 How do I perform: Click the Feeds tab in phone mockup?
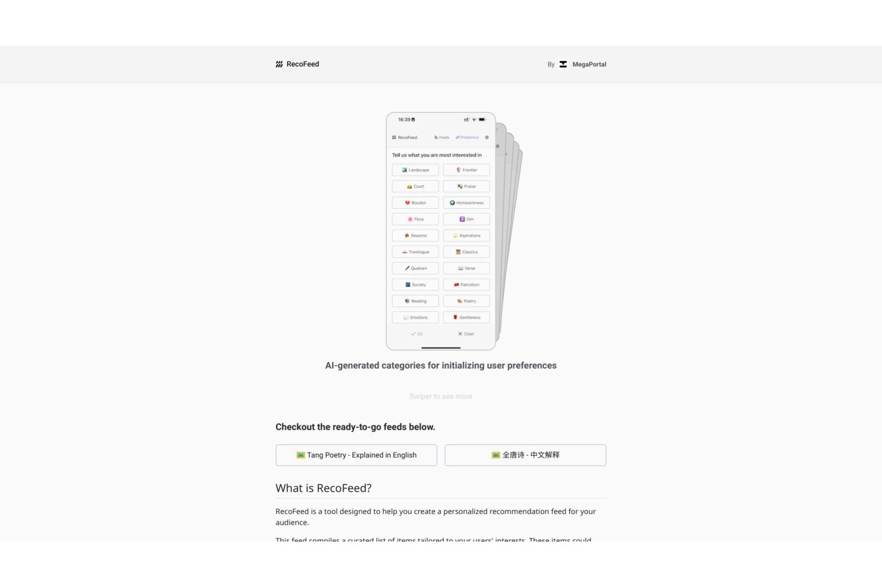point(442,138)
